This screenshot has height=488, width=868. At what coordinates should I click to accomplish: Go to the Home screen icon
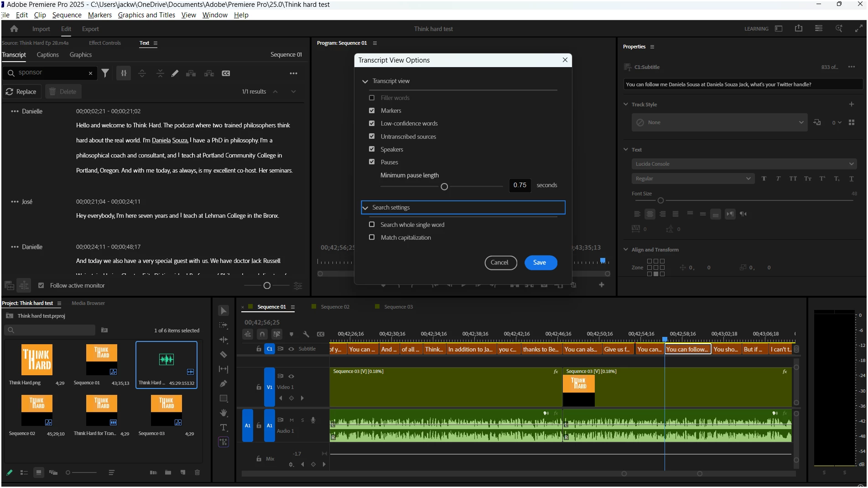14,29
